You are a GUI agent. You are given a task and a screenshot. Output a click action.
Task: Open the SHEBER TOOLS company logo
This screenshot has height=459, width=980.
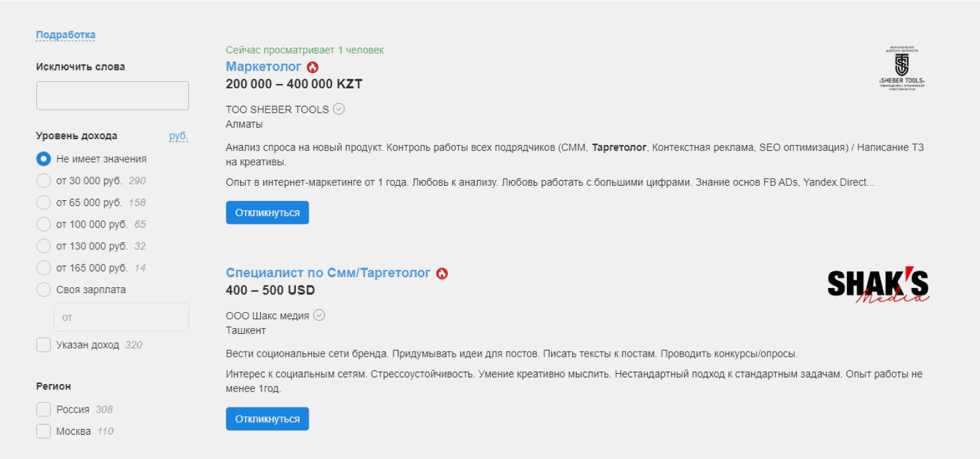pos(901,69)
